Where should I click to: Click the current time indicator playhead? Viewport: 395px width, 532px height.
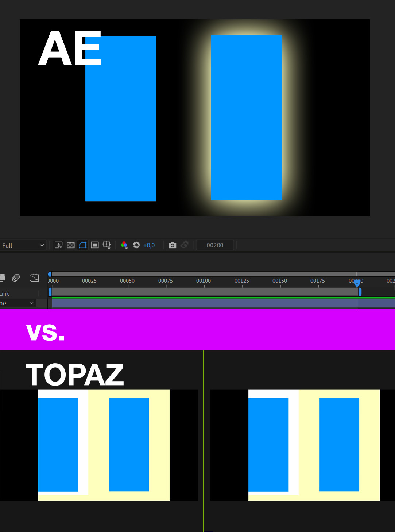tap(357, 282)
